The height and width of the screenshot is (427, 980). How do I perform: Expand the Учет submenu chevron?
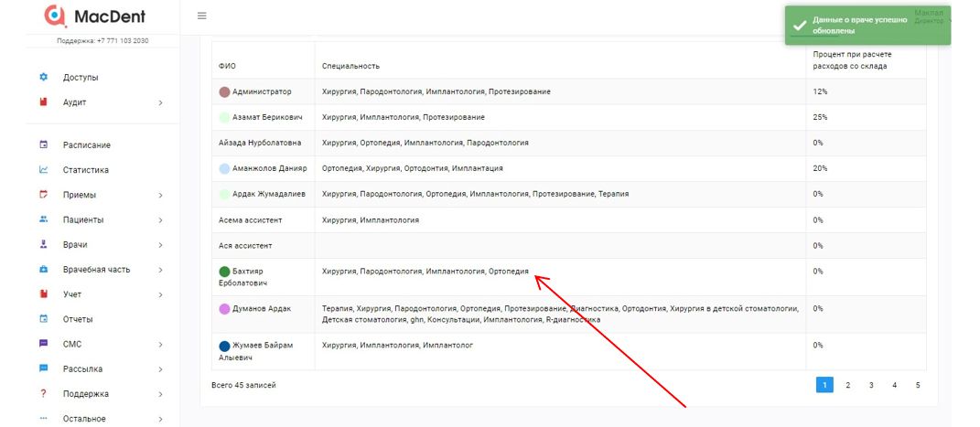point(160,294)
